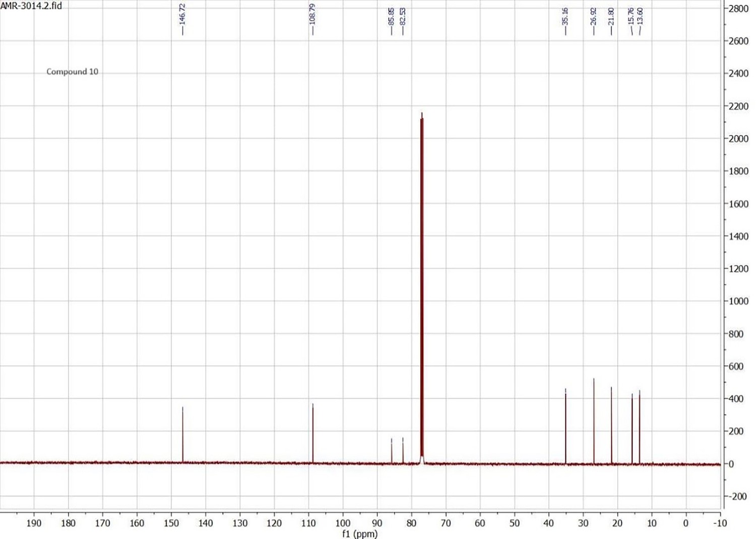
Task: Click the 190 tick on ppm axis
Action: click(34, 523)
